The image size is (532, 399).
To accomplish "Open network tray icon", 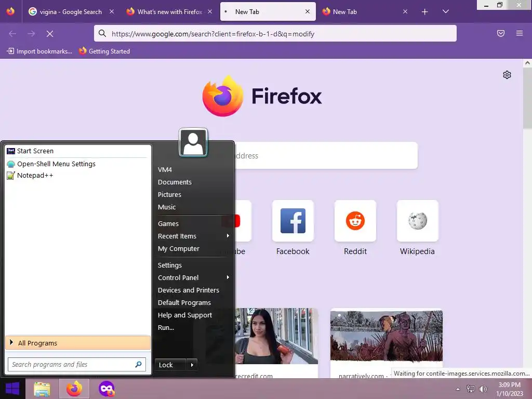I will [x=471, y=389].
